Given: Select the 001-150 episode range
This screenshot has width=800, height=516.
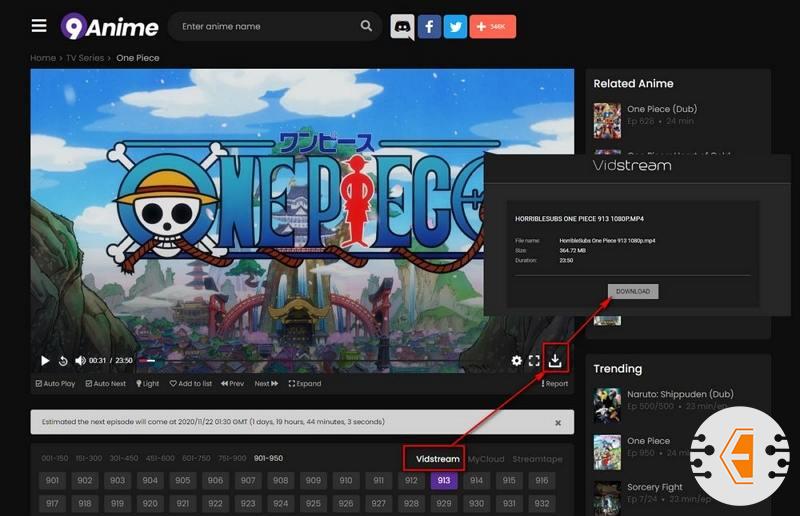Looking at the screenshot, I should (x=54, y=459).
